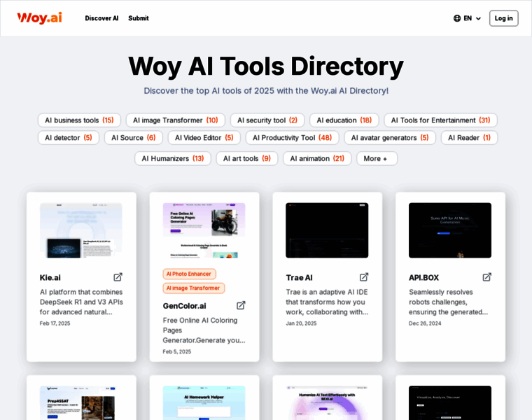Select AI Reader category

(469, 138)
